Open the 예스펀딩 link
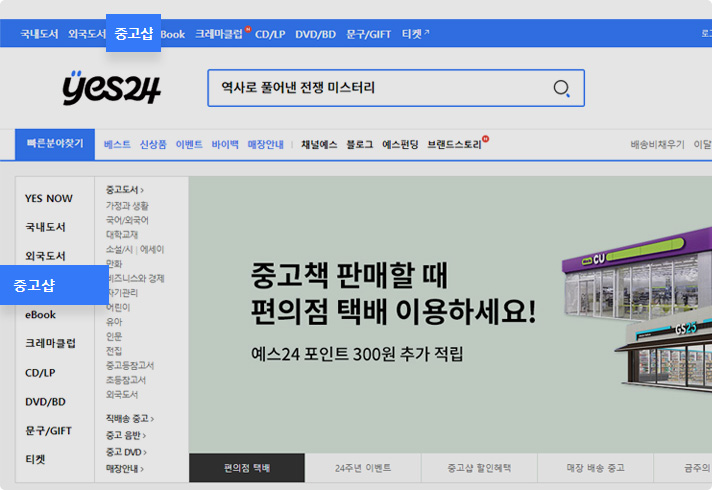712x490 pixels. click(x=400, y=144)
